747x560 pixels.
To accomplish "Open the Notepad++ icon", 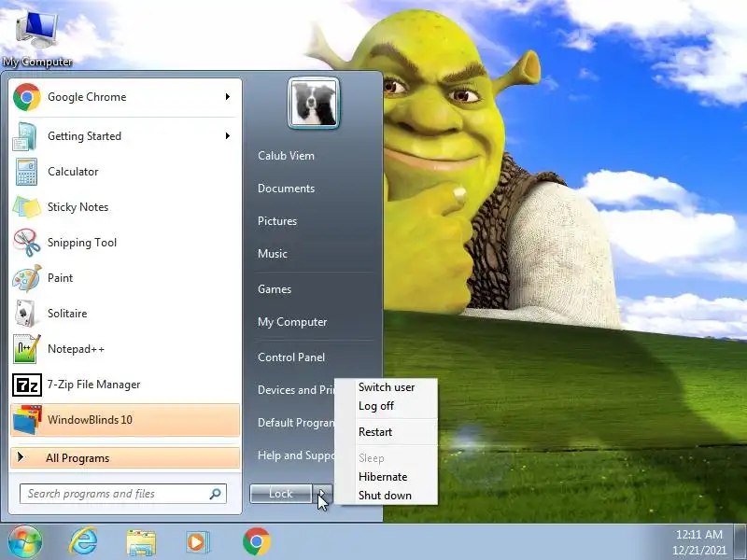I will click(27, 349).
